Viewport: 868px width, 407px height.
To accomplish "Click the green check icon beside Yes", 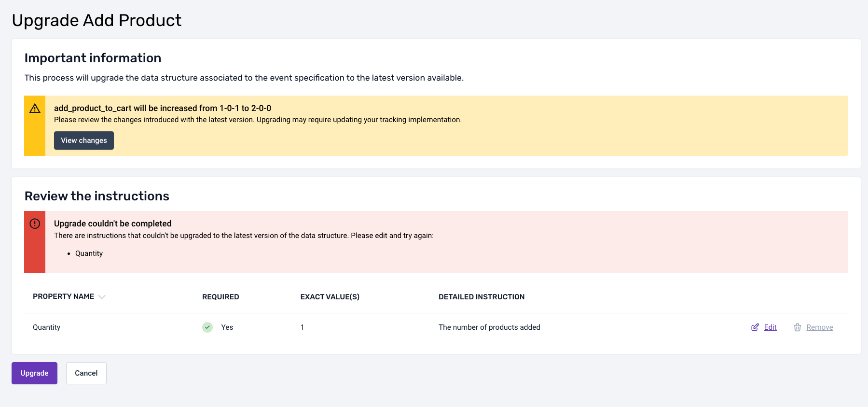I will coord(207,327).
